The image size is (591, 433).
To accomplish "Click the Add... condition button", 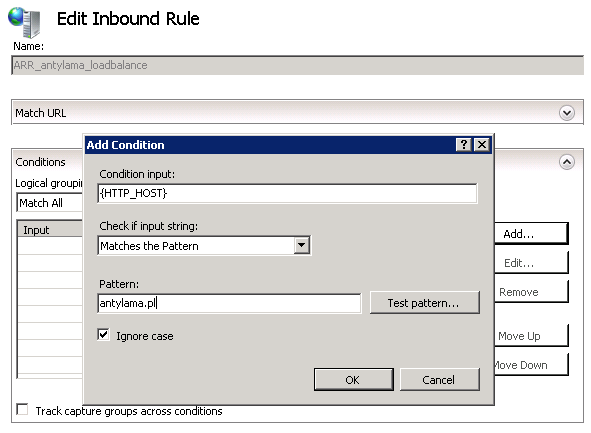I will point(531,234).
